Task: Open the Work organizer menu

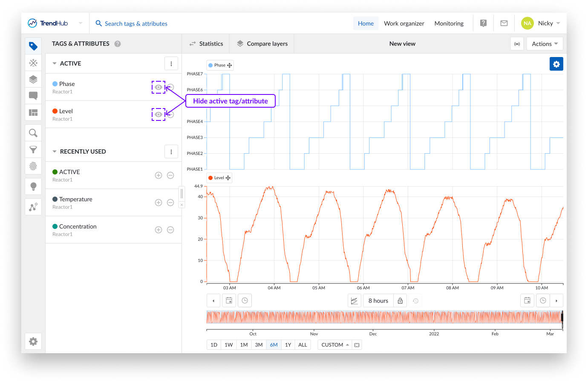Action: tap(404, 23)
